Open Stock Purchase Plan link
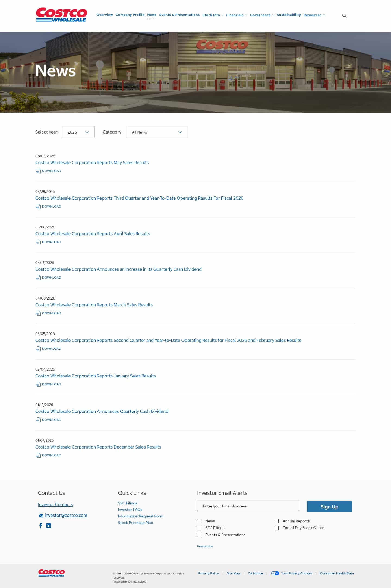 coord(135,523)
